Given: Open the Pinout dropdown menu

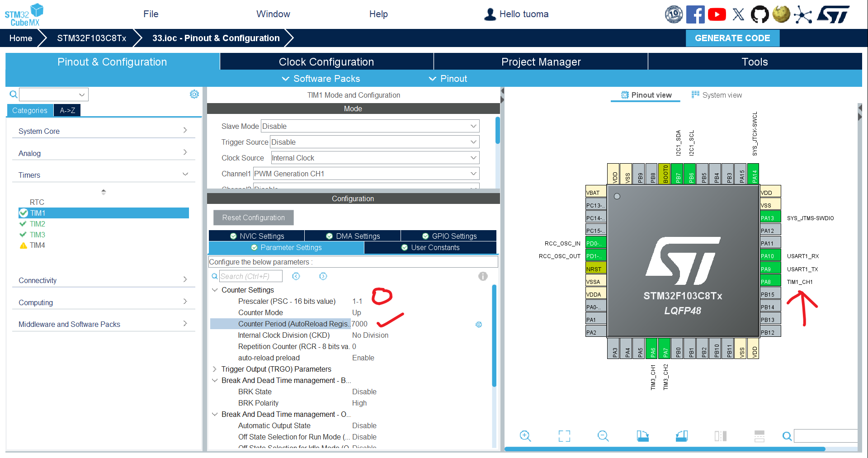Looking at the screenshot, I should click(448, 79).
